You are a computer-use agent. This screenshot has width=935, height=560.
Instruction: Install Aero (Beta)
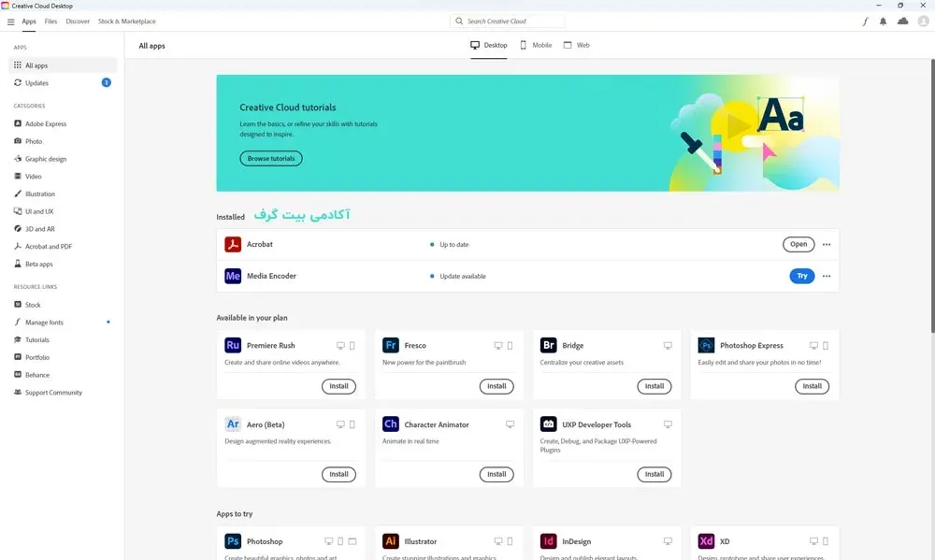338,474
